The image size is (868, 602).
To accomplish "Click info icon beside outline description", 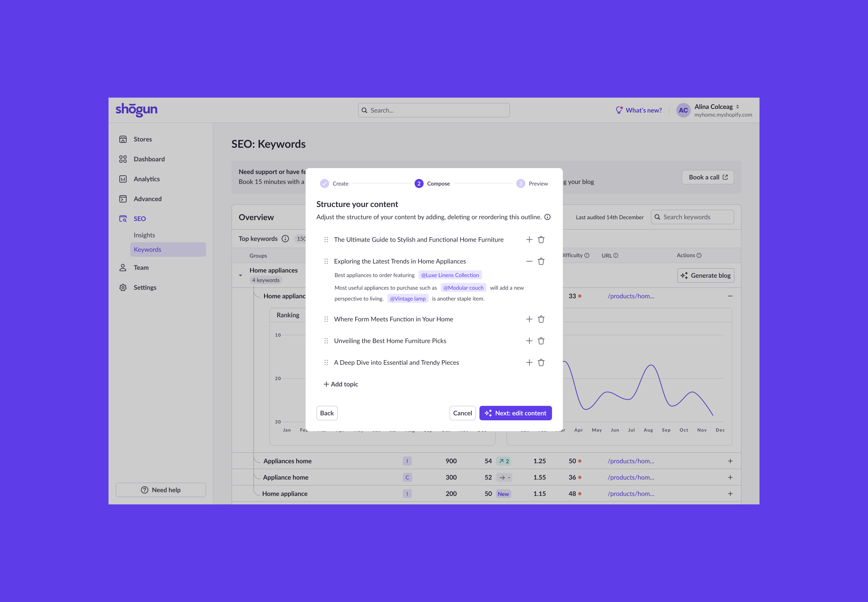I will 547,217.
